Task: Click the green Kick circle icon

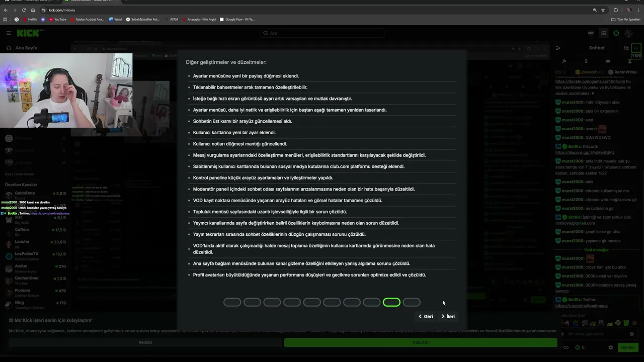Action: coord(616,33)
